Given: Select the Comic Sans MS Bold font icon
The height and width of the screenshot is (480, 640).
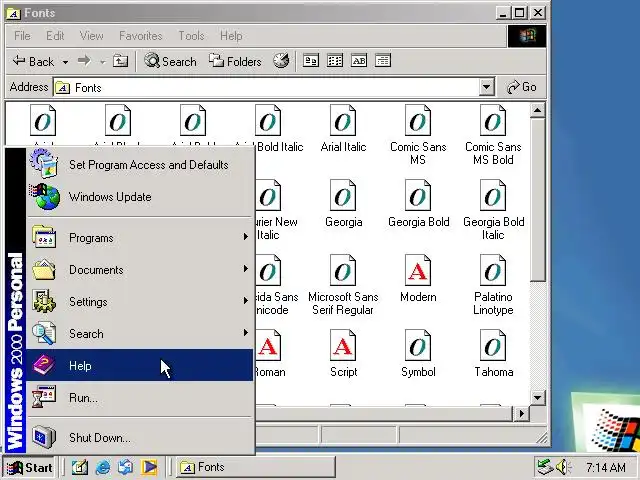Looking at the screenshot, I should pos(493,120).
